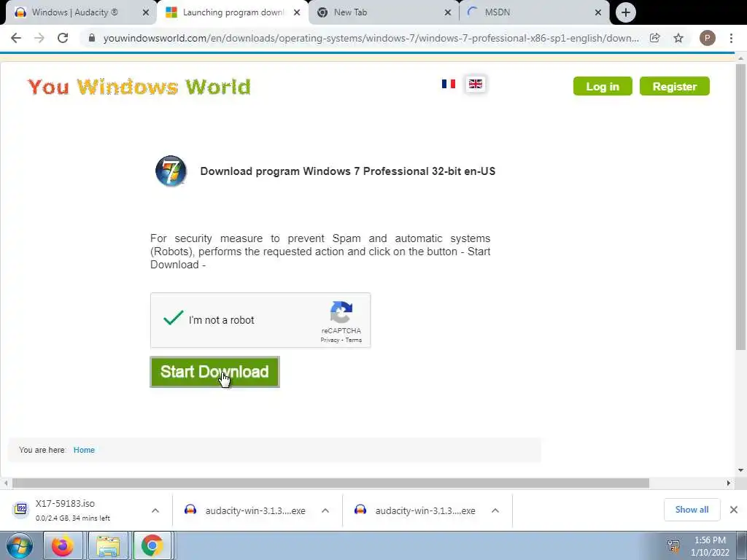The width and height of the screenshot is (747, 560).
Task: Click the scroll left arrow
Action: click(6, 483)
